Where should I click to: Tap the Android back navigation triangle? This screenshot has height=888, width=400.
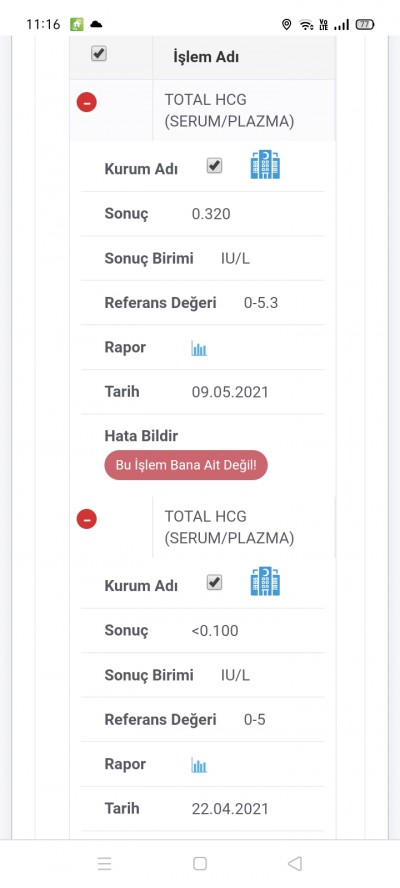pyautogui.click(x=295, y=863)
